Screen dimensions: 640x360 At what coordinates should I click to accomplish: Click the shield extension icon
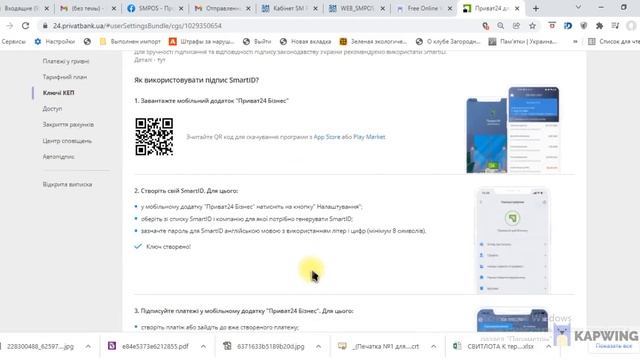pyautogui.click(x=584, y=26)
